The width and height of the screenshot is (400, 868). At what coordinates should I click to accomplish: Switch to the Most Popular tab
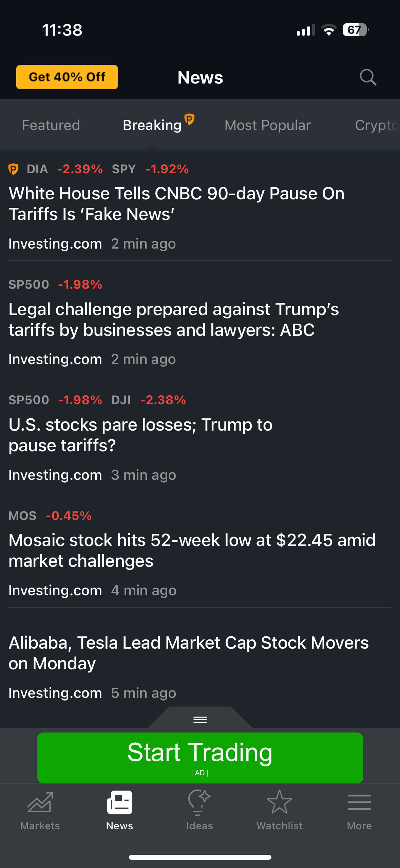(x=267, y=125)
